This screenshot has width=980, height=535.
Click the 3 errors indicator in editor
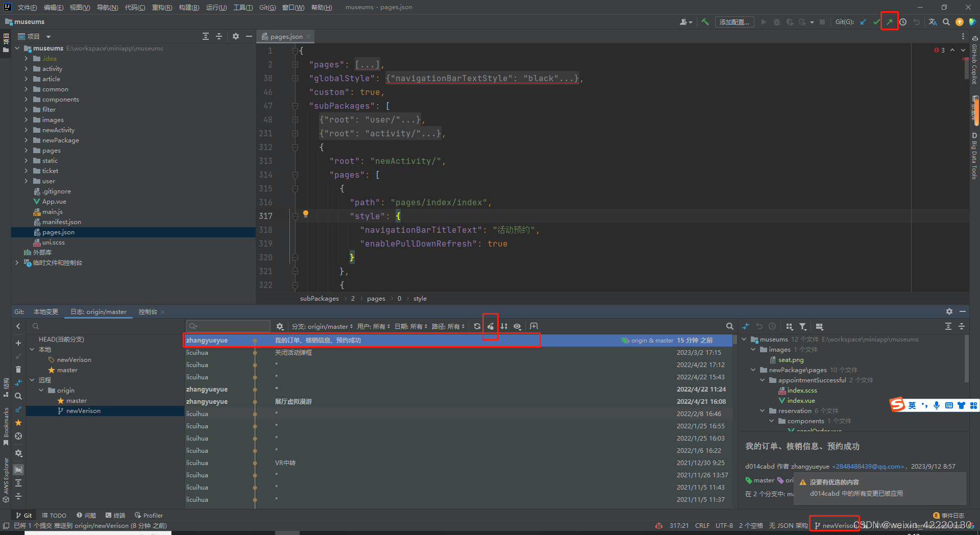point(940,50)
